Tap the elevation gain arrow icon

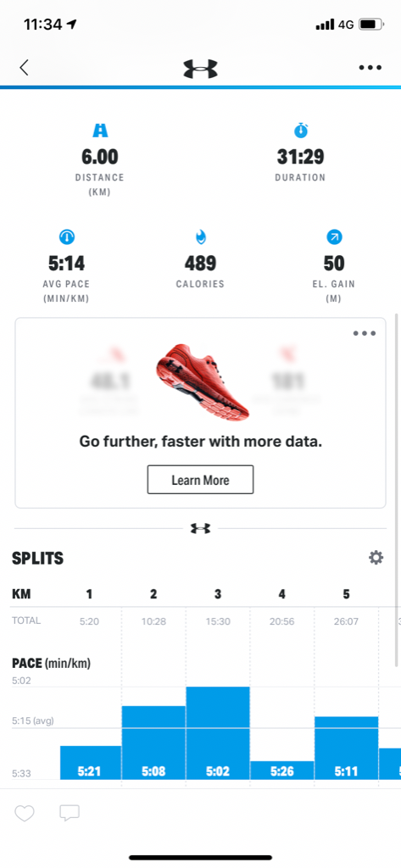click(x=334, y=237)
